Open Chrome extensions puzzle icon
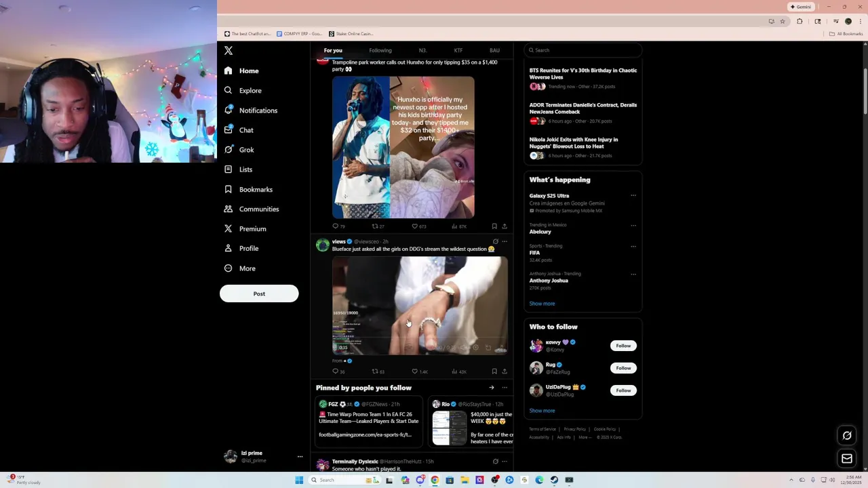This screenshot has height=488, width=868. click(800, 21)
